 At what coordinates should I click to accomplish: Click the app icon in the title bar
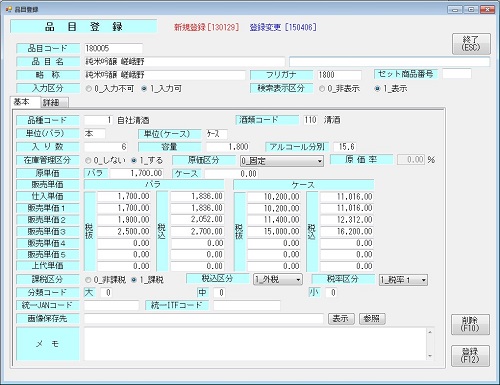8,9
